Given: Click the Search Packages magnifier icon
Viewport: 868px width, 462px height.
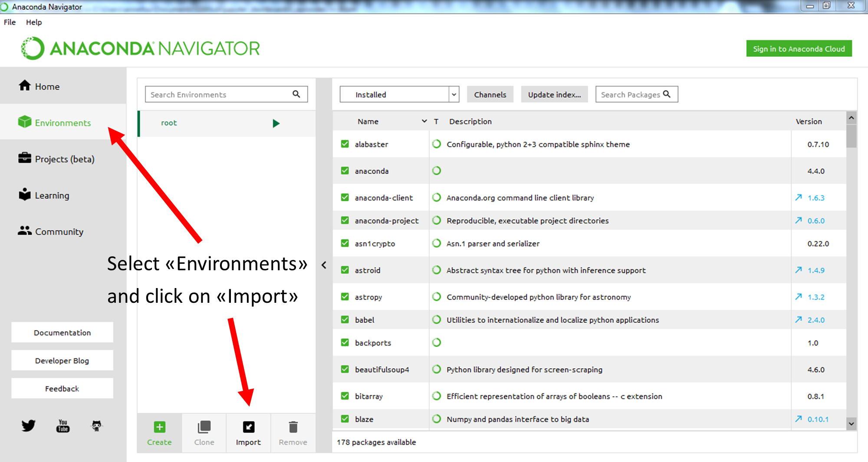Looking at the screenshot, I should point(667,94).
